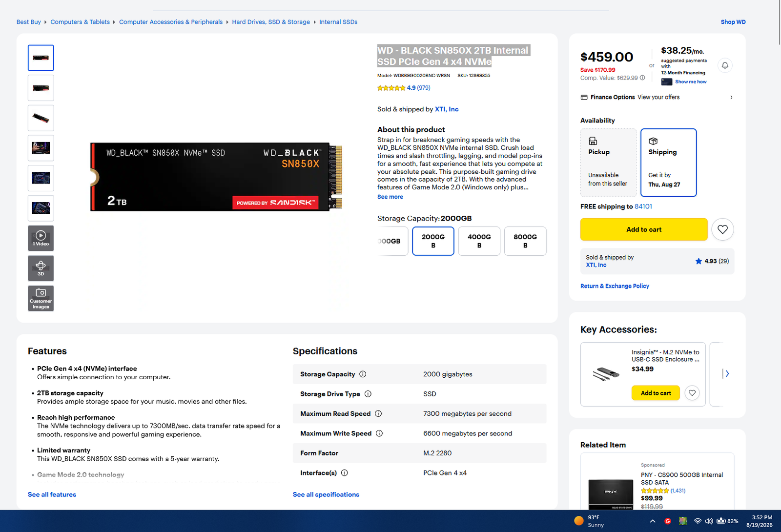781x532 pixels.
Task: Open XTI, Inc link in seller box
Action: click(596, 265)
